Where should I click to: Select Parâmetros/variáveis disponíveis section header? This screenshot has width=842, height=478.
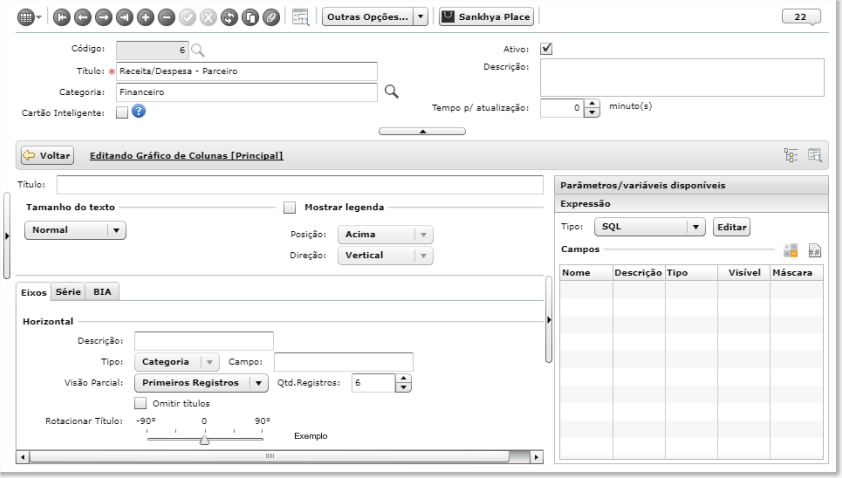(x=691, y=185)
